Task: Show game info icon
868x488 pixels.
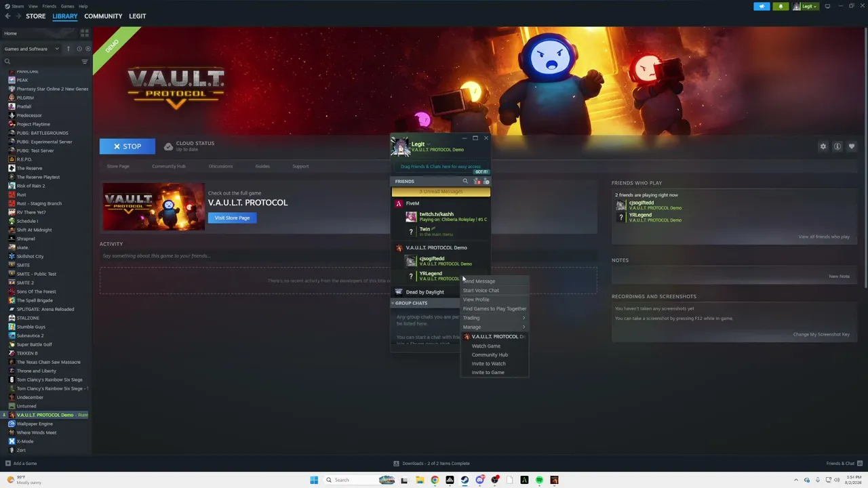Action: point(837,146)
